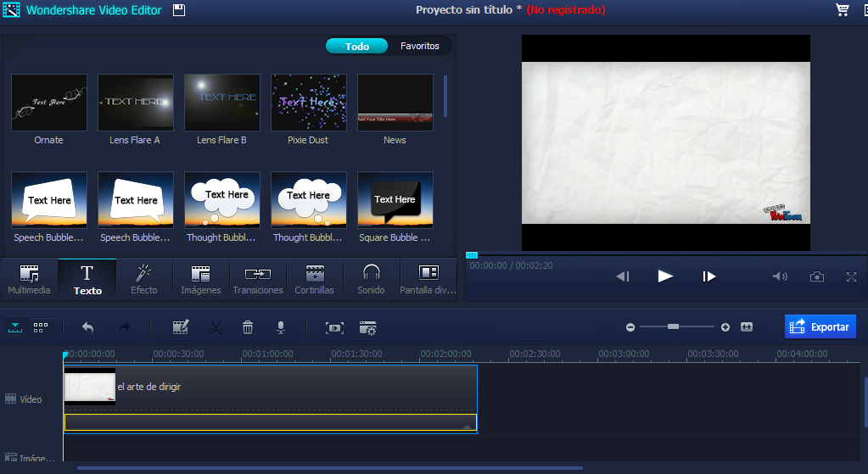
Task: Open the Sonido tab
Action: (371, 279)
